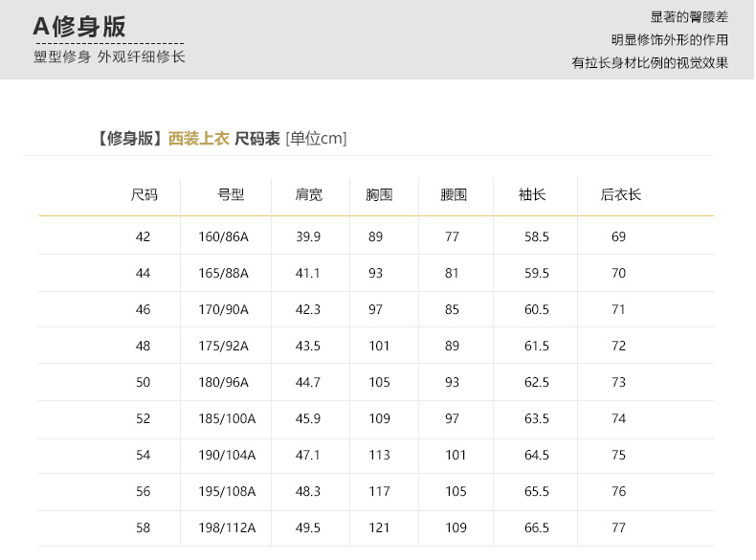
Task: Select size cell '42'
Action: [144, 236]
